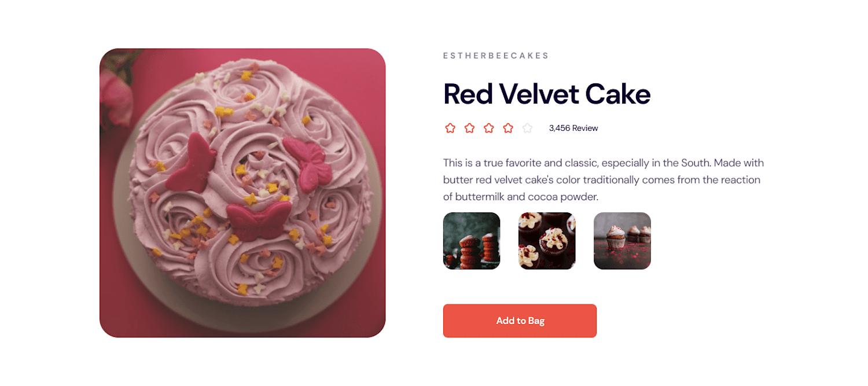View the cream-topped cupcakes thumbnail
This screenshot has height=386, width=868.
pos(547,241)
